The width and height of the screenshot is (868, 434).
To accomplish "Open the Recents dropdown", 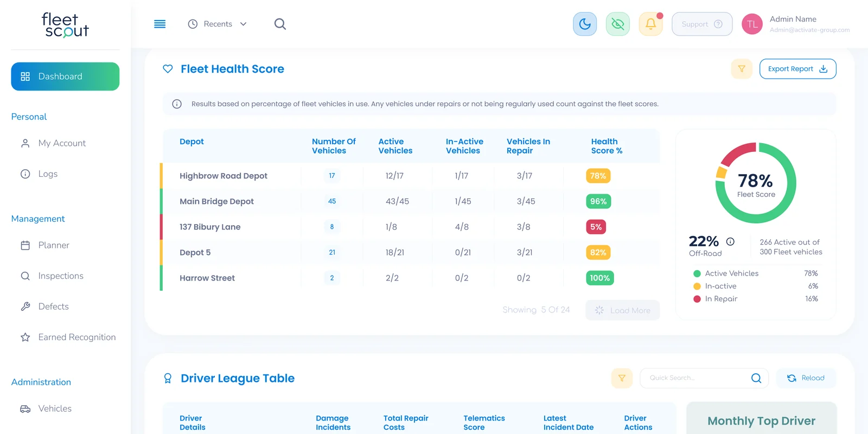I will pos(217,24).
